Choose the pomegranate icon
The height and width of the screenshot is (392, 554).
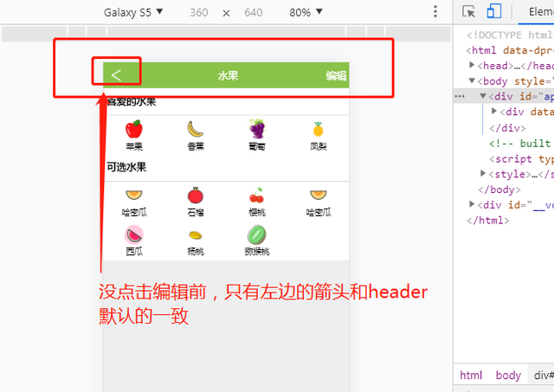[x=196, y=196]
